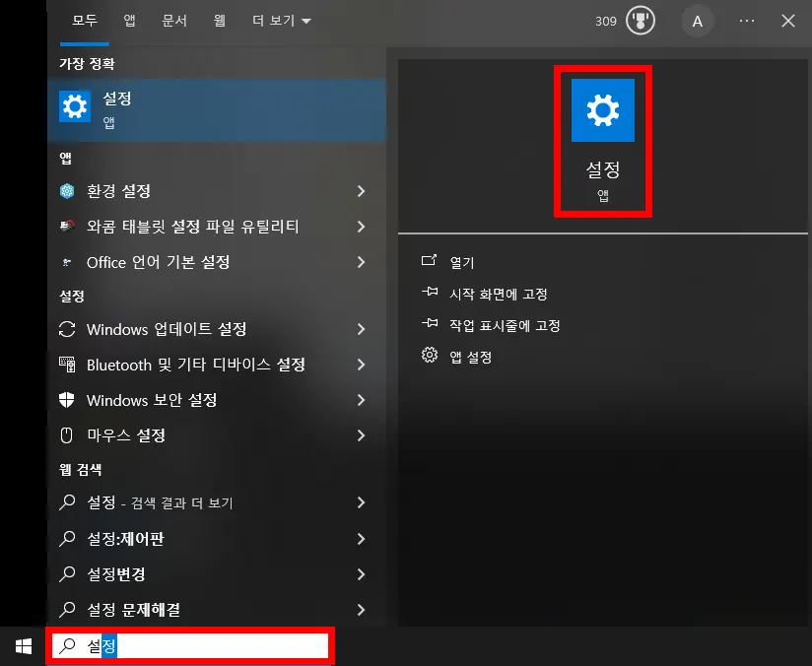Select Windows 보안 설정 text

[152, 400]
